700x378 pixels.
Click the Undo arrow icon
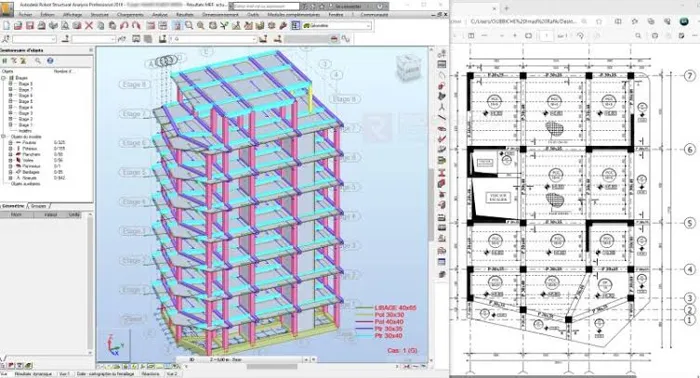(124, 26)
